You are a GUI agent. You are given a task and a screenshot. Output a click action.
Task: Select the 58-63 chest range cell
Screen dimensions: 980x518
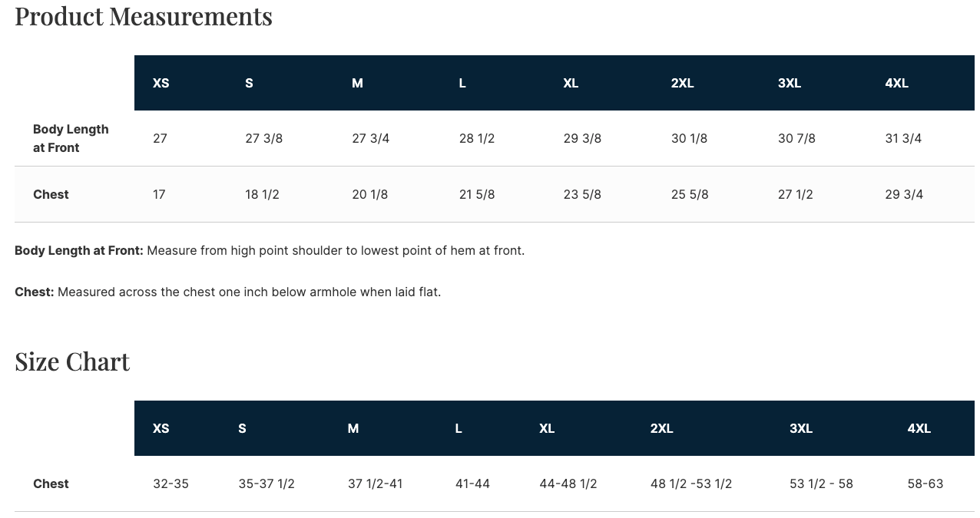925,483
